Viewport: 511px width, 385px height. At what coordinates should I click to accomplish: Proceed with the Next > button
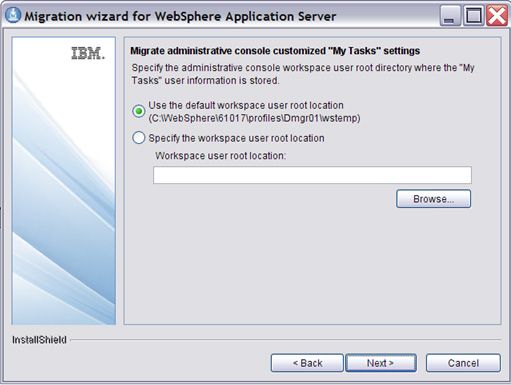pos(381,363)
